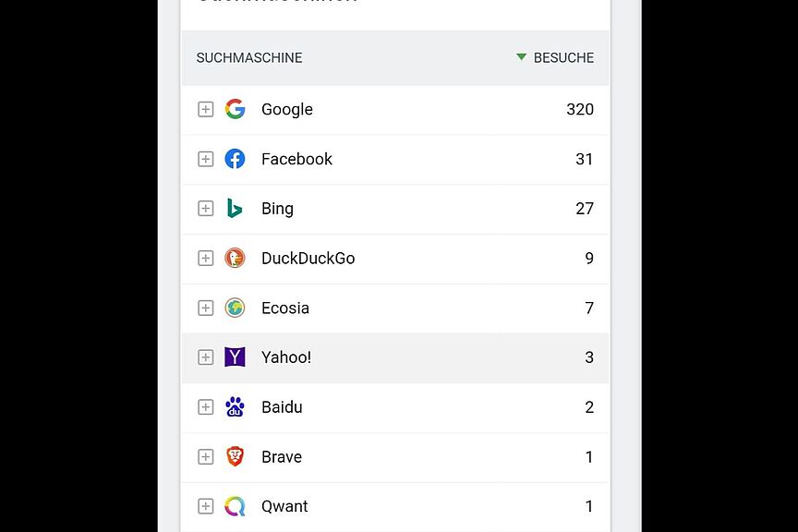Toggle expansion of the Brave row
Screen dimensions: 798x532
coord(205,456)
